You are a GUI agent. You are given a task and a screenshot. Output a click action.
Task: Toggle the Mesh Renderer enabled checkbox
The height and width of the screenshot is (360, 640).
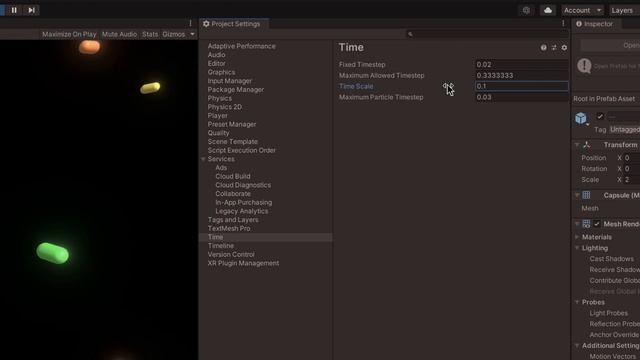coord(597,224)
